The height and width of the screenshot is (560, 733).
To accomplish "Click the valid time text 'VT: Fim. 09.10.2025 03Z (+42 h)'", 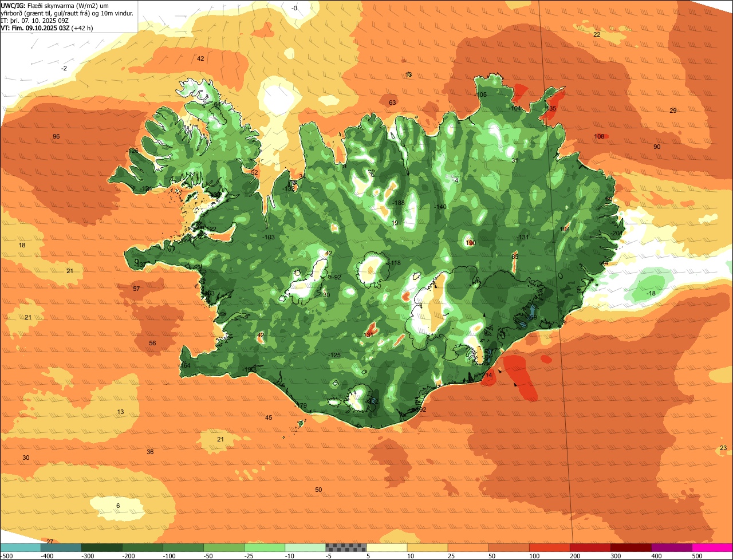I will click(47, 27).
